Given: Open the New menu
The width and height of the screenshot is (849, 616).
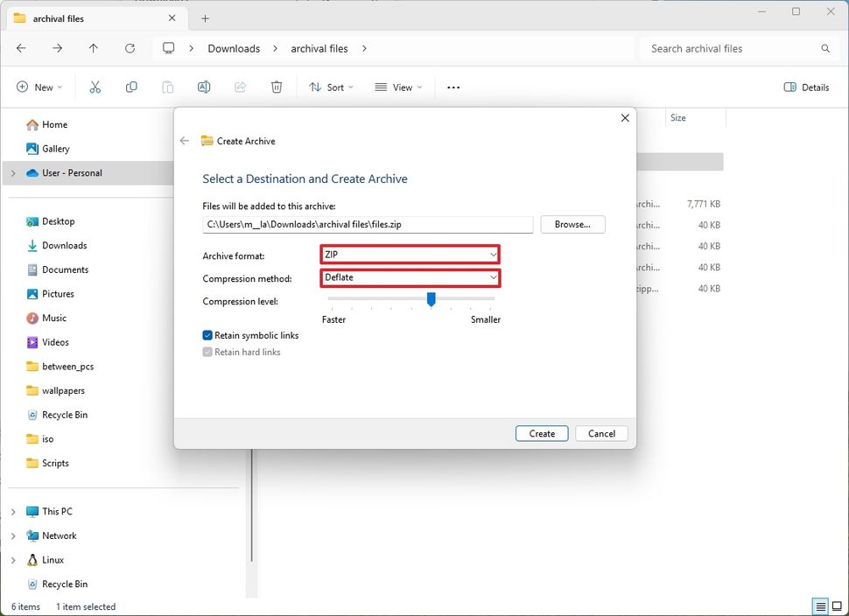Looking at the screenshot, I should [x=39, y=87].
